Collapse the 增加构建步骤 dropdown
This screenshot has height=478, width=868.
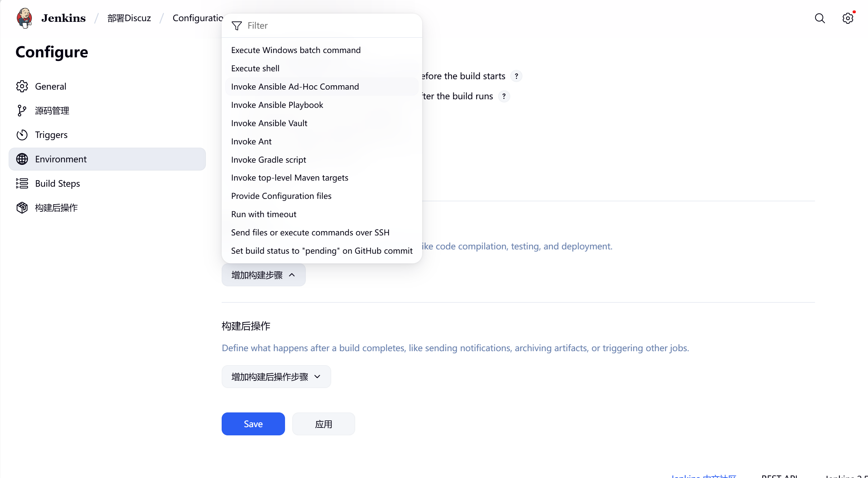263,275
